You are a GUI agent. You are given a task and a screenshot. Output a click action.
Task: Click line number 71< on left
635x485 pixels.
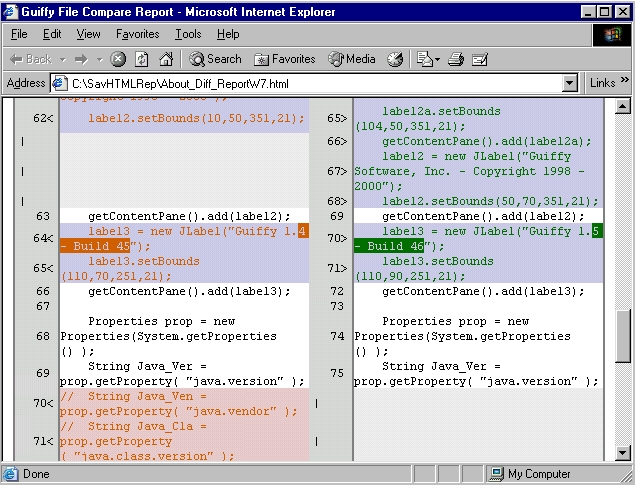point(43,441)
